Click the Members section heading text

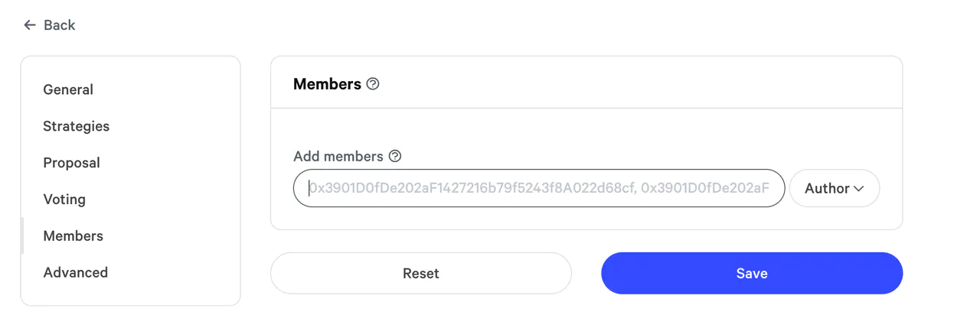click(327, 84)
